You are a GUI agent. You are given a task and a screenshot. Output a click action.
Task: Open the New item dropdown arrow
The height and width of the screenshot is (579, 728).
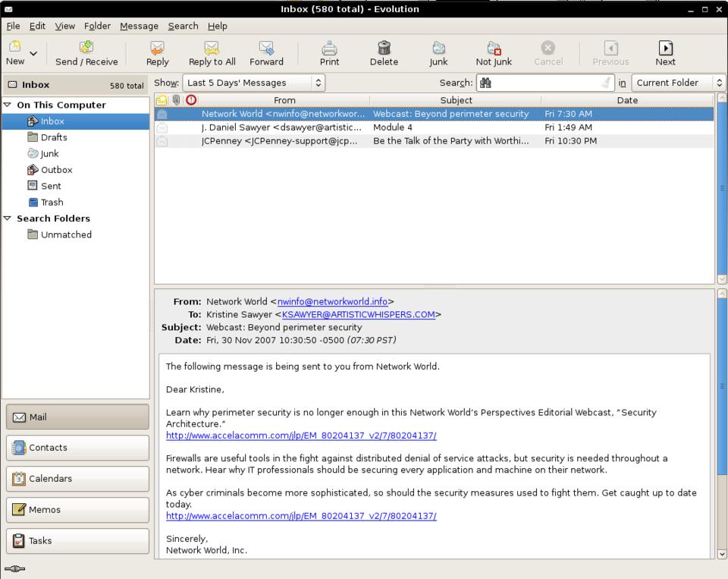[33, 53]
